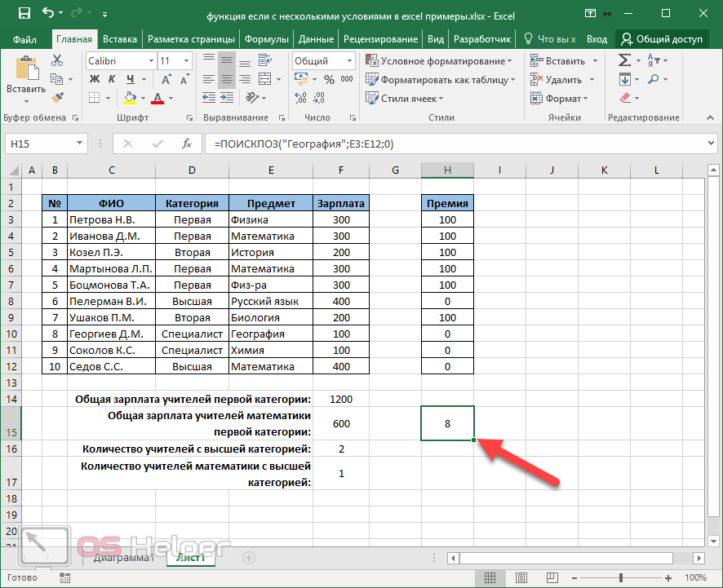
Task: Open Условное форматирование menu
Action: tap(439, 61)
